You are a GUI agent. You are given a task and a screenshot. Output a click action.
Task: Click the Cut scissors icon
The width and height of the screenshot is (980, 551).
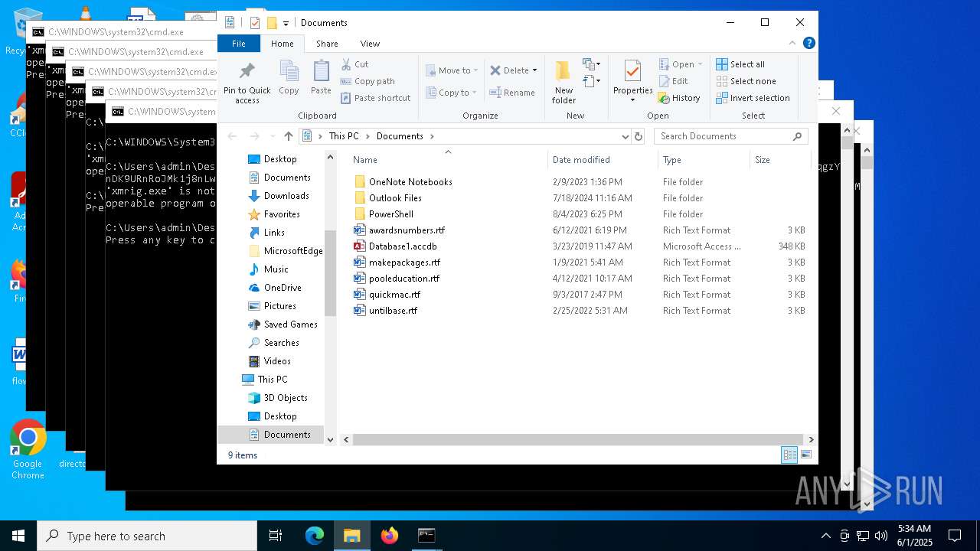346,64
